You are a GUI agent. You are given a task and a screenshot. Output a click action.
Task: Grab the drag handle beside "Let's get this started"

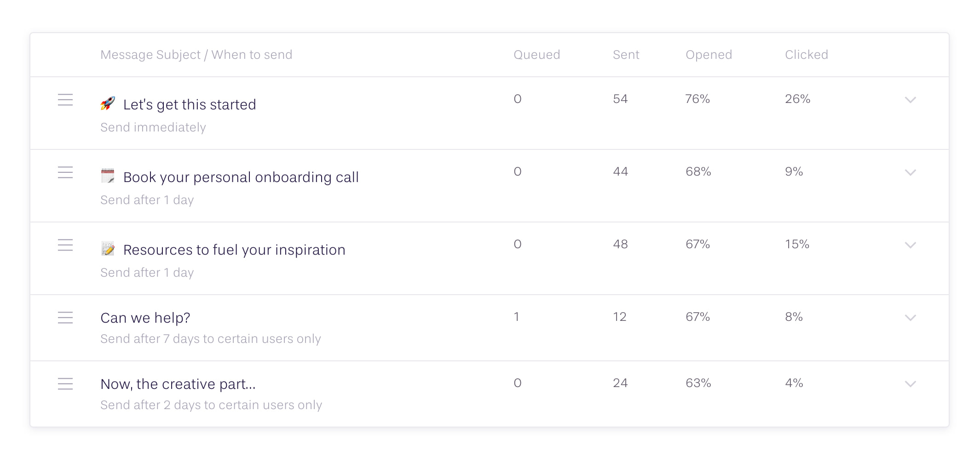65,100
